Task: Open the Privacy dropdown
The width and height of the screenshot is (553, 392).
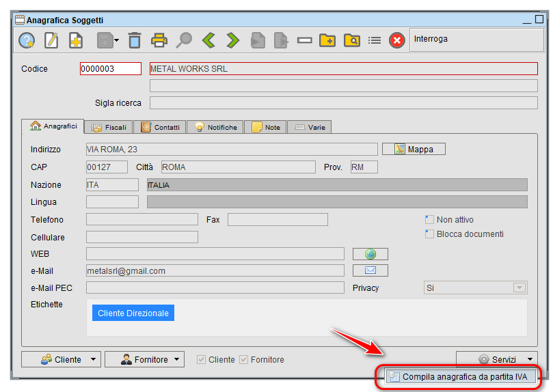Action: [520, 288]
